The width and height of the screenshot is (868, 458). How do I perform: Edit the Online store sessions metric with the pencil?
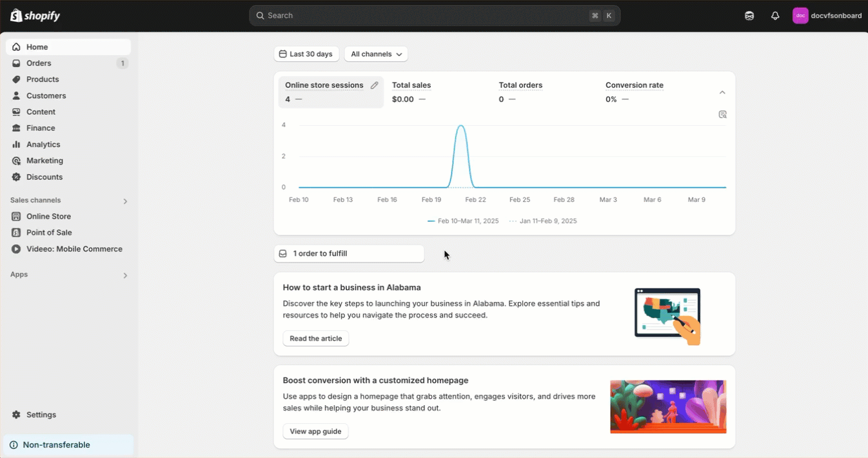coord(374,85)
